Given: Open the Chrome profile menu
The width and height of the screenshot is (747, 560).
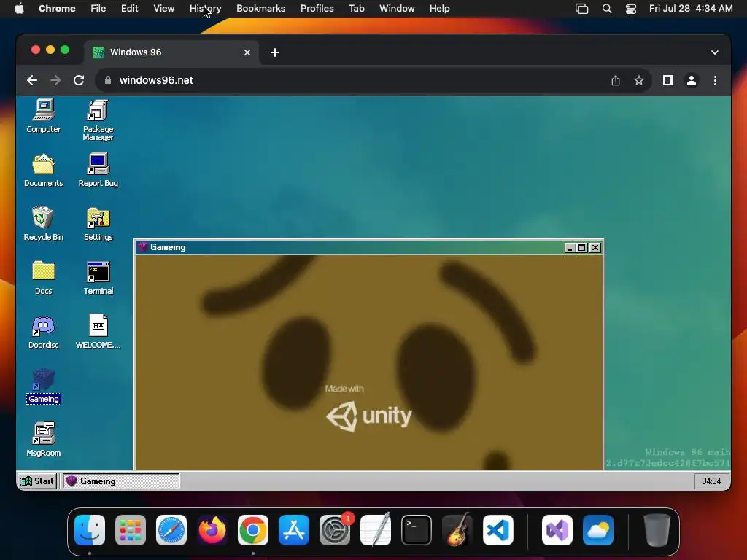Looking at the screenshot, I should pyautogui.click(x=692, y=80).
